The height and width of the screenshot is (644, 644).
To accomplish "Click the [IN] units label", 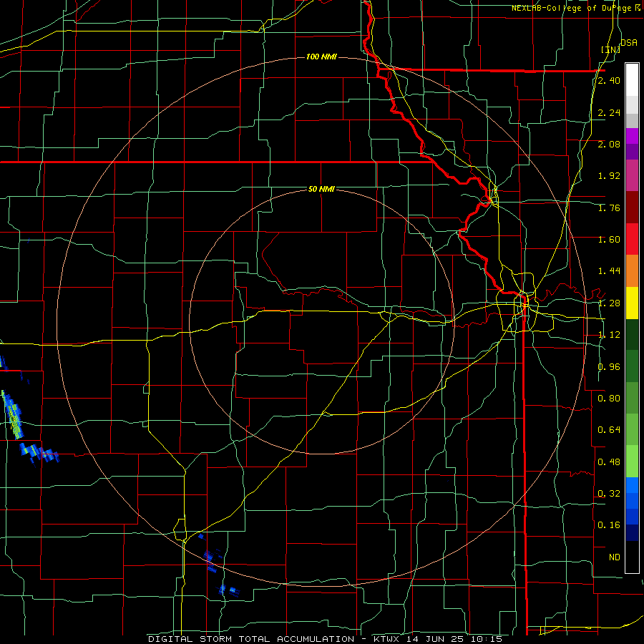I will click(x=610, y=50).
